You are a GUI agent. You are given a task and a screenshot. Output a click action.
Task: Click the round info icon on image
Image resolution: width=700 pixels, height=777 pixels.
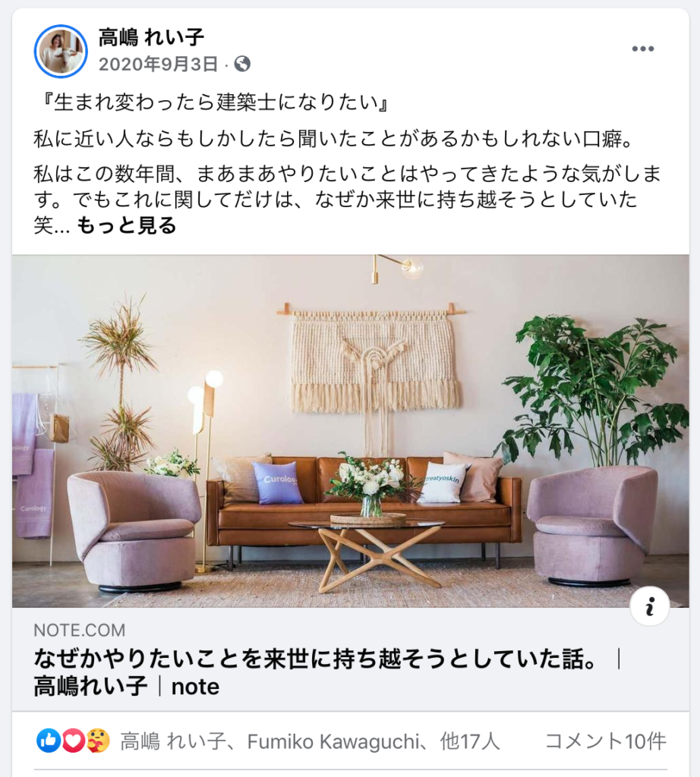(649, 606)
